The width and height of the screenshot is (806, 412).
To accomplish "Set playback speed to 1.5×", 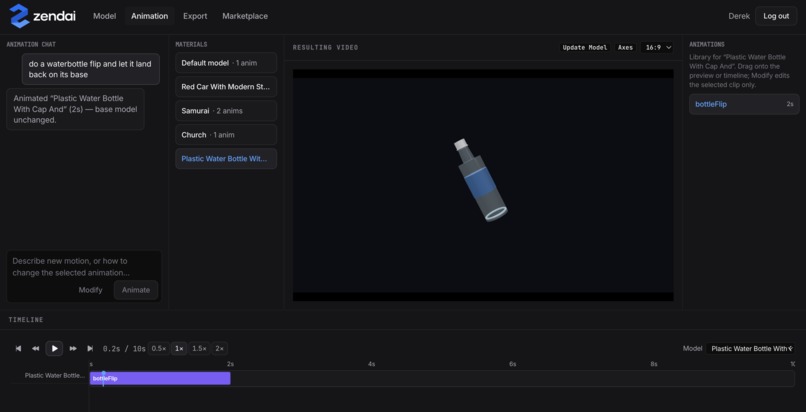I will [x=199, y=348].
